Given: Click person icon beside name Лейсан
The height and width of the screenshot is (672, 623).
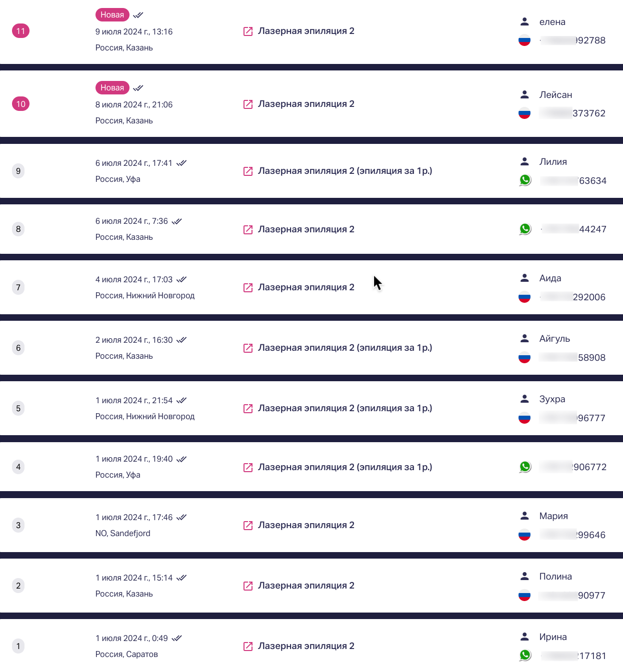Looking at the screenshot, I should [x=524, y=94].
